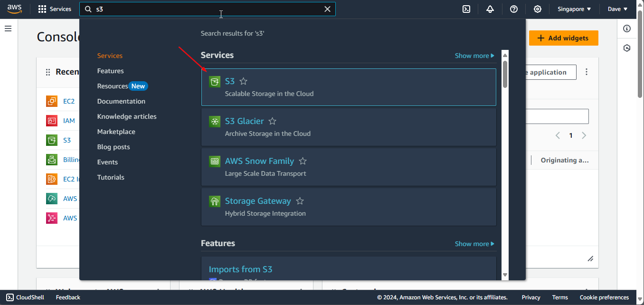Open the Imports from S3 feature link
The image size is (644, 305).
point(240,269)
